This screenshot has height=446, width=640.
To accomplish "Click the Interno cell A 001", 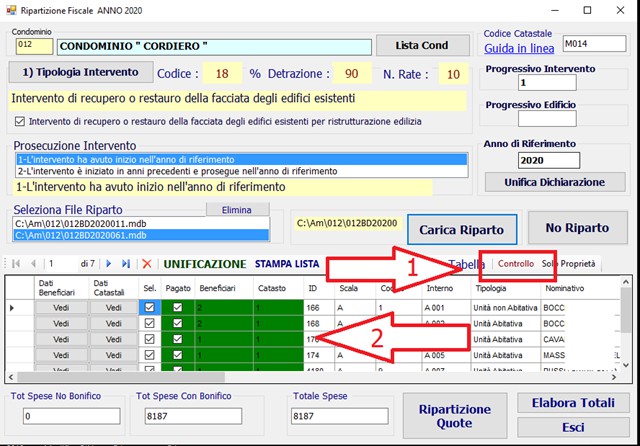I will (447, 308).
